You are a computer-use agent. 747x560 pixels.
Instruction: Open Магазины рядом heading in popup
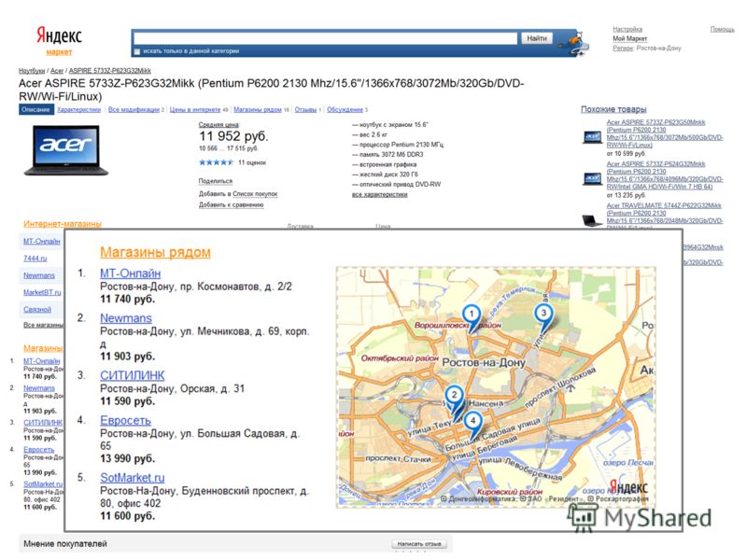click(155, 252)
